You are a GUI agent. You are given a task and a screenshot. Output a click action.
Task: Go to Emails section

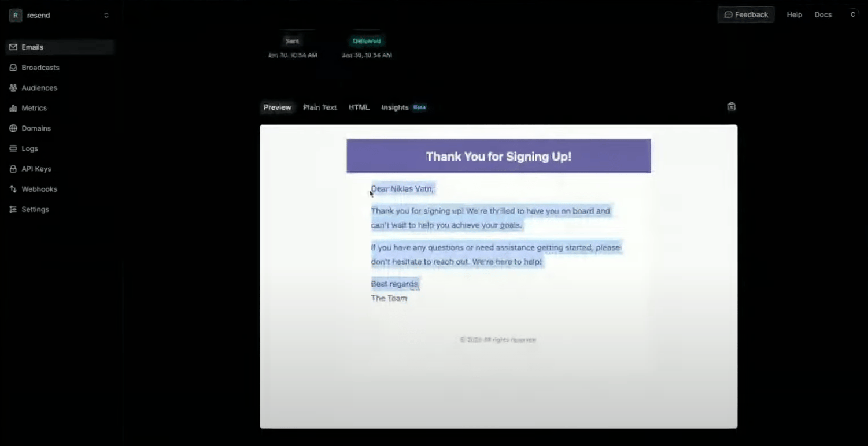[60, 47]
